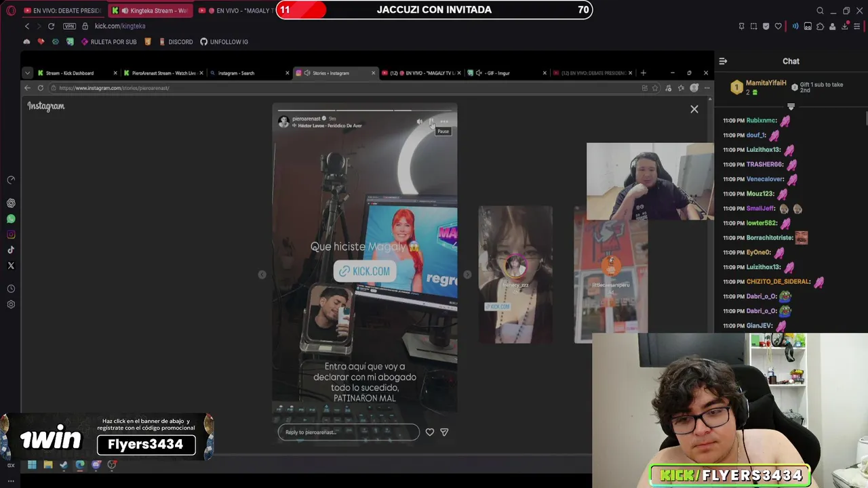
Task: Go back in the Opera browser
Action: tap(27, 26)
